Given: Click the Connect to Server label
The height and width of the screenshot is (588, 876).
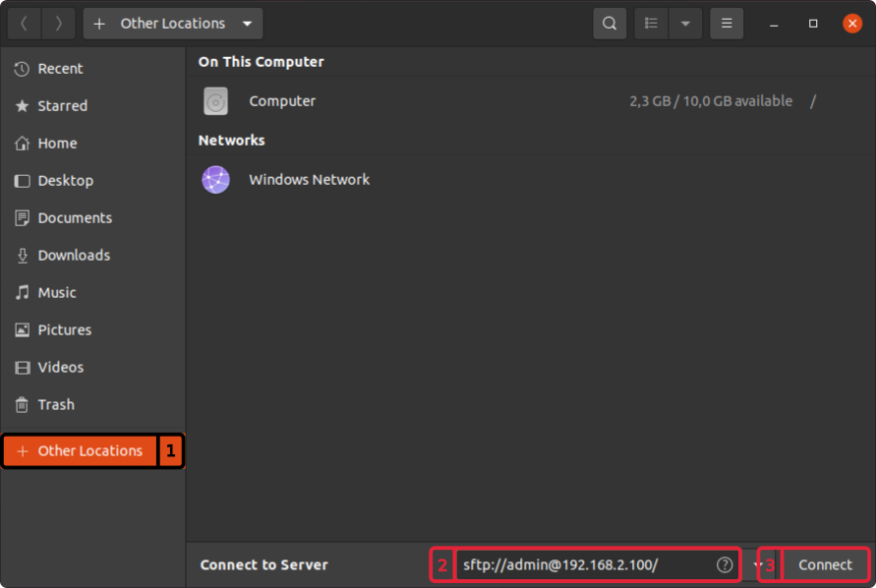Looking at the screenshot, I should pyautogui.click(x=263, y=565).
